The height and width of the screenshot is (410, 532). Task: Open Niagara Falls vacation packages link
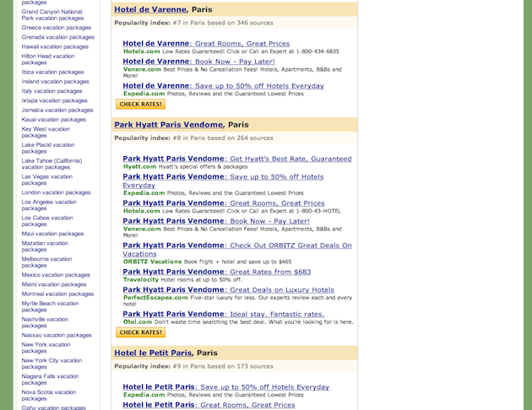50,380
